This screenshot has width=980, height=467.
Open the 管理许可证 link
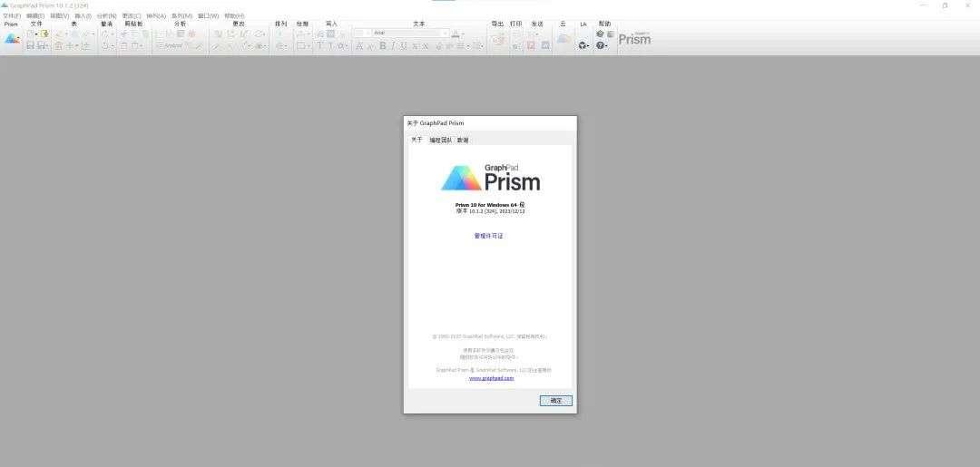point(489,236)
